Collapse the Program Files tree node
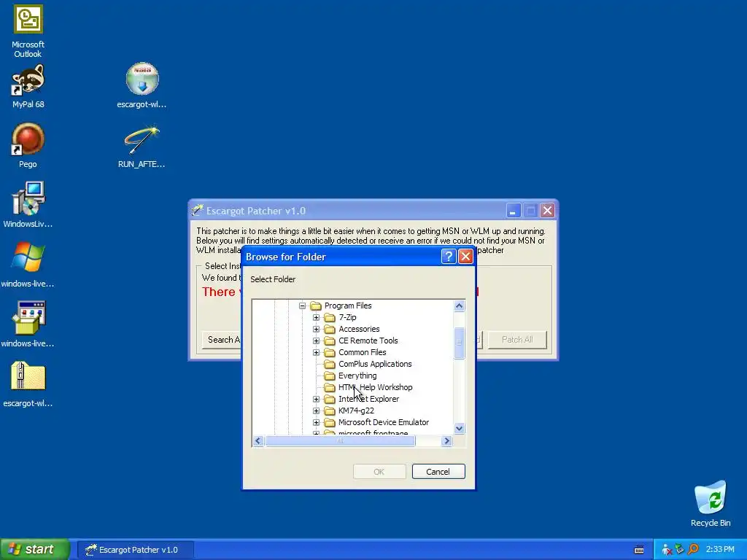Viewport: 747px width, 560px height. point(302,306)
